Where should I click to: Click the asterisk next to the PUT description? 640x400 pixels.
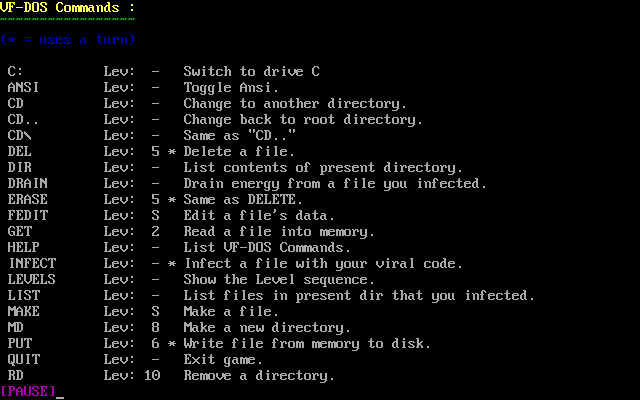click(x=171, y=343)
